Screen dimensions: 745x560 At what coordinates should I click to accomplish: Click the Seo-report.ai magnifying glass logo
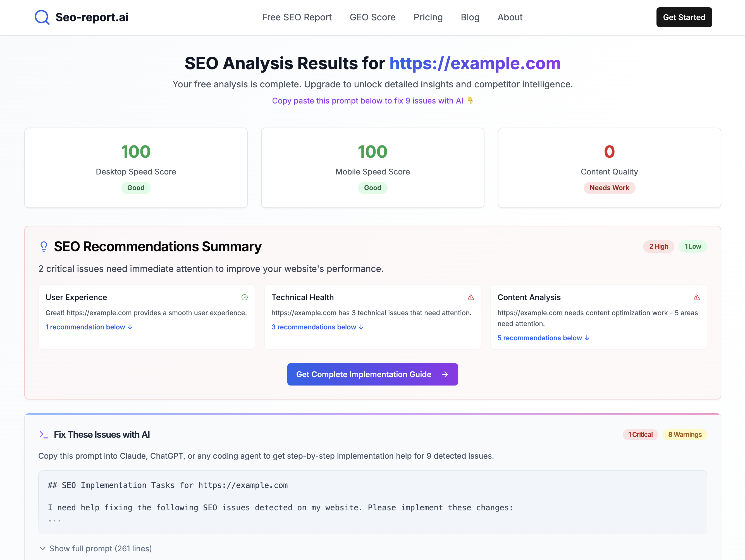tap(42, 17)
